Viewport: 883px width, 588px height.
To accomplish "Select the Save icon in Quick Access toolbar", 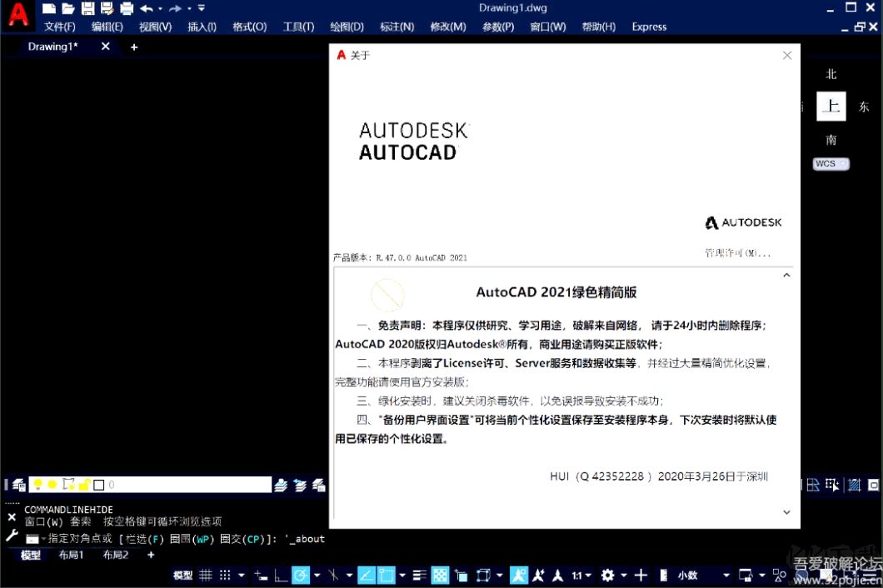I will click(x=87, y=8).
